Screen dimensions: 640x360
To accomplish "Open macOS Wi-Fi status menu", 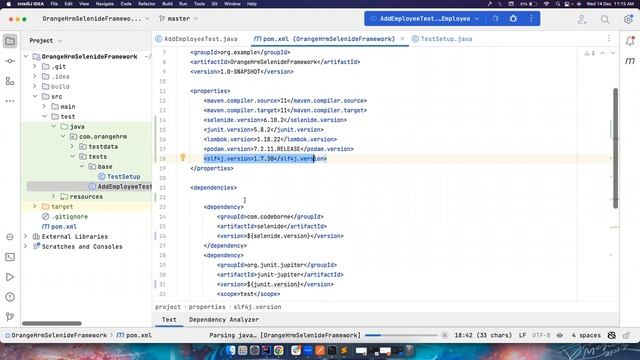I will pyautogui.click(x=547, y=4).
